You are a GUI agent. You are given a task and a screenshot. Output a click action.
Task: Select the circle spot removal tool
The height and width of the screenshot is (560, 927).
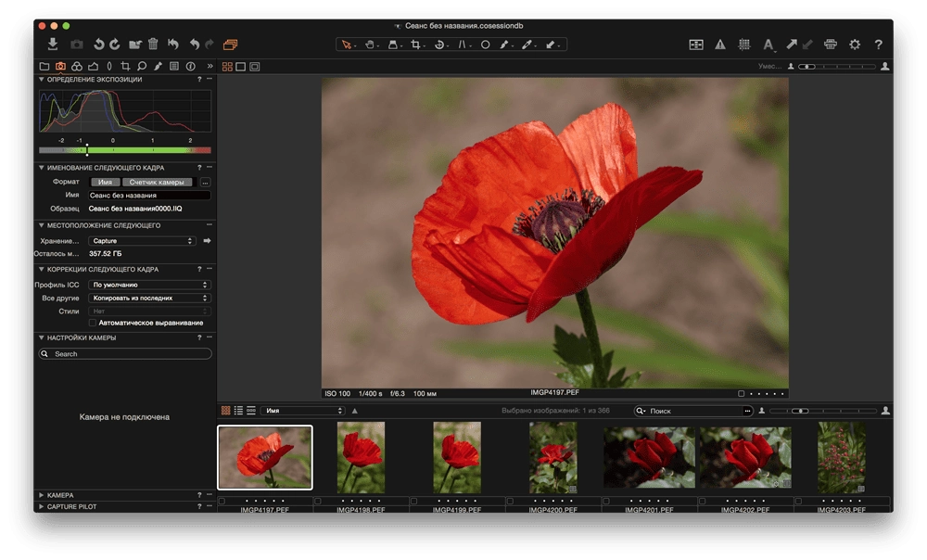[x=485, y=45]
